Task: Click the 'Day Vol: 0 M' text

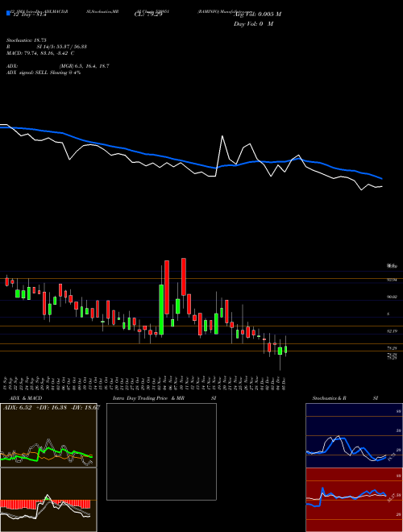Action: (x=253, y=24)
